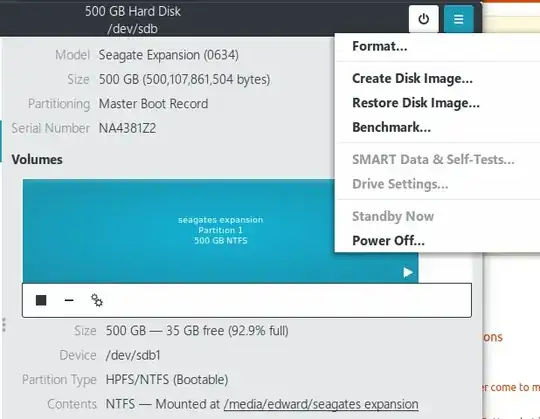Image resolution: width=540 pixels, height=419 pixels.
Task: Toggle the hamburger drive menu button
Action: point(458,19)
